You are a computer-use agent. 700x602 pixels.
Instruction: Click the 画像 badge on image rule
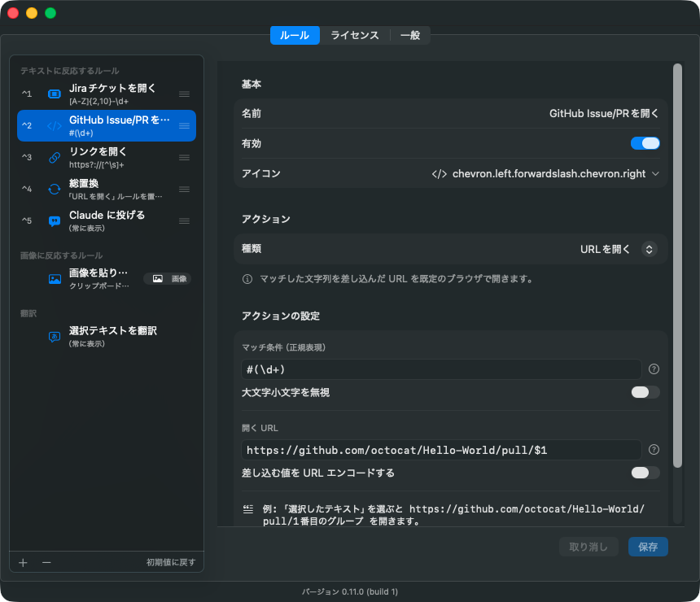[168, 279]
